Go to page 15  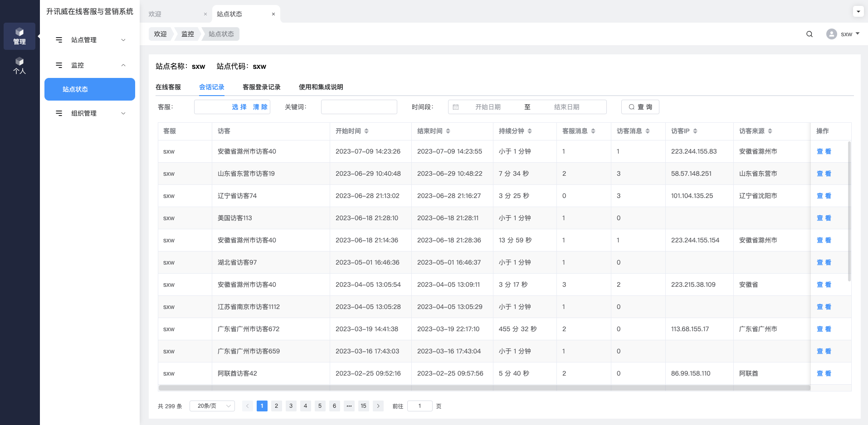pyautogui.click(x=364, y=406)
